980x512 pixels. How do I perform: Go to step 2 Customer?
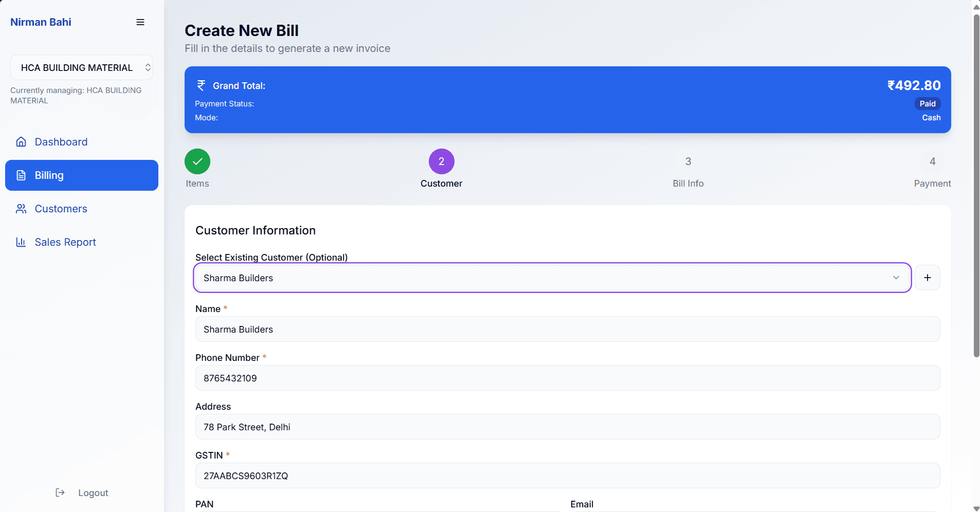click(441, 161)
